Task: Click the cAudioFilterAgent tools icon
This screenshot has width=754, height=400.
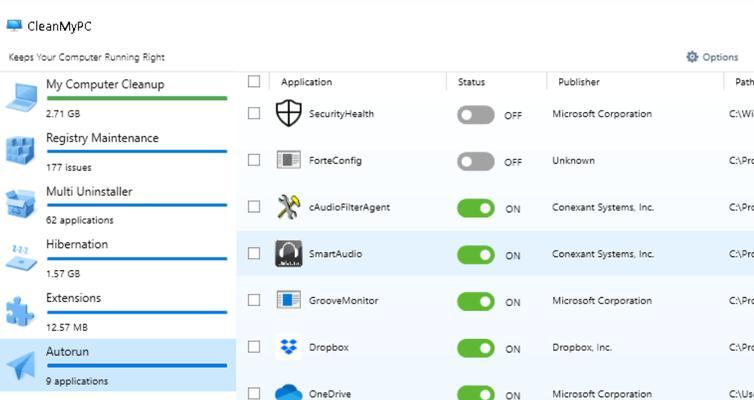Action: 289,207
